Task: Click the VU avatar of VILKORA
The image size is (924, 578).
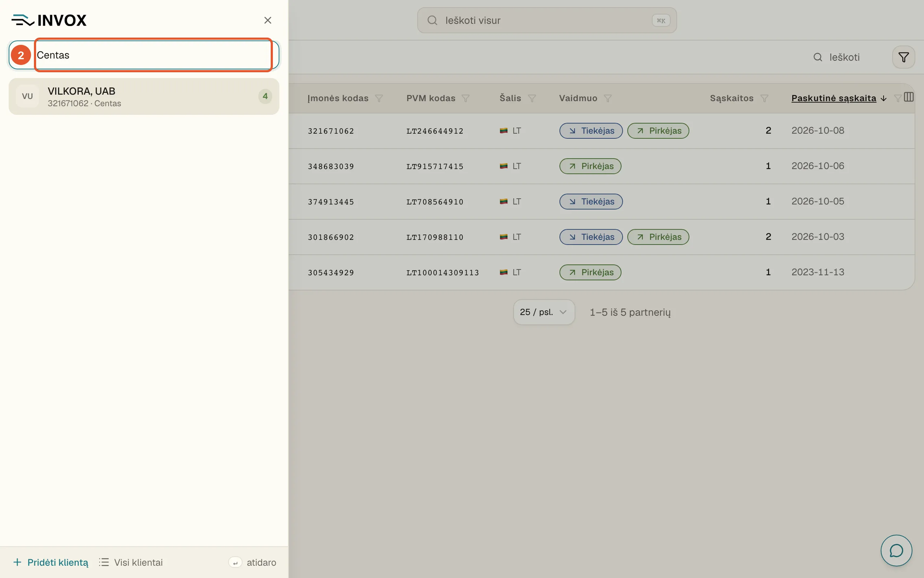Action: click(27, 96)
